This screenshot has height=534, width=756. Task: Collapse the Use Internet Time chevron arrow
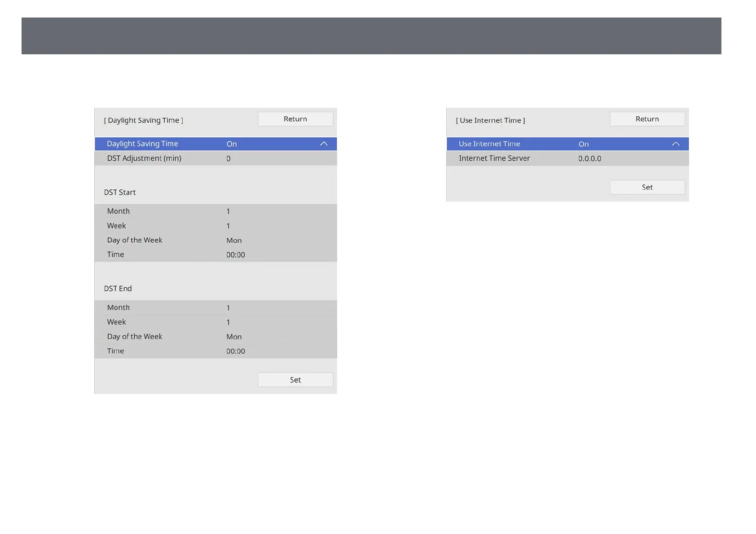click(676, 144)
